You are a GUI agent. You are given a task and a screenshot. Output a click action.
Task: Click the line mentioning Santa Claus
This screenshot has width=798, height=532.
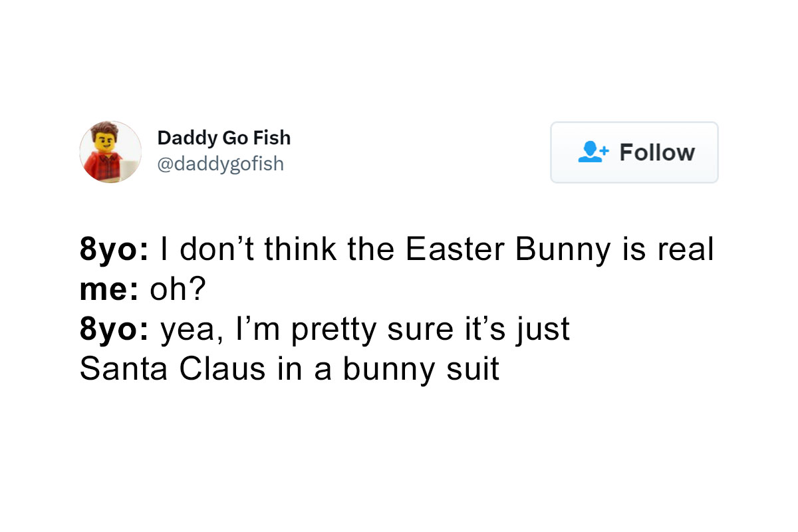[x=291, y=368]
